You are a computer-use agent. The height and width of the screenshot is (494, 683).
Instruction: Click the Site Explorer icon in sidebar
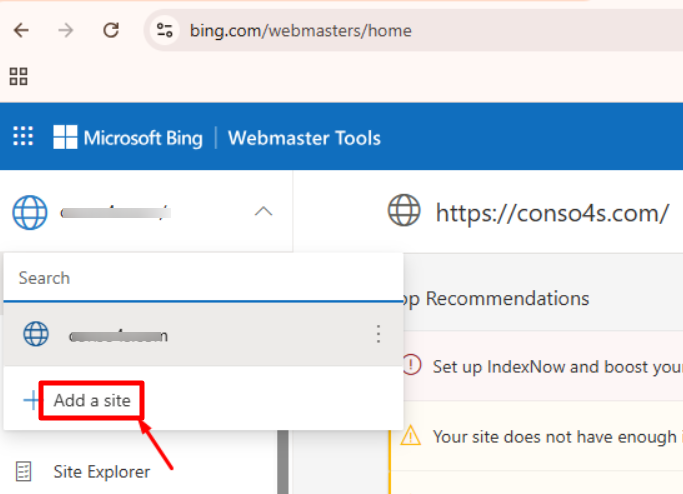tap(24, 471)
